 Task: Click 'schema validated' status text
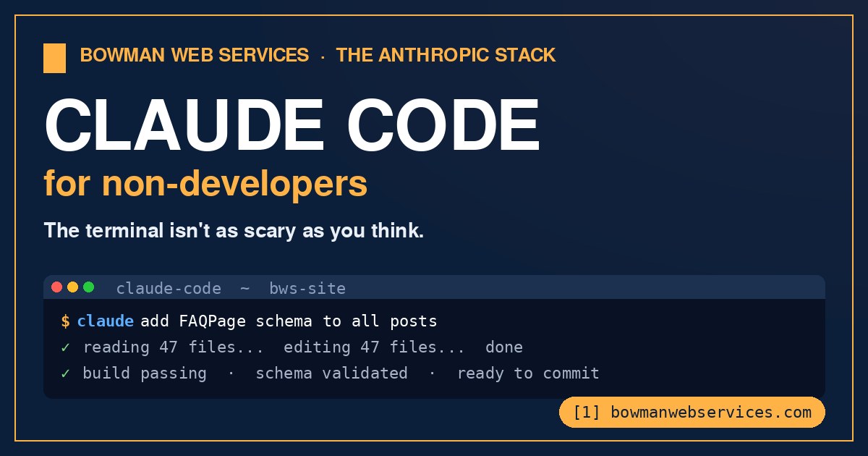coord(331,373)
